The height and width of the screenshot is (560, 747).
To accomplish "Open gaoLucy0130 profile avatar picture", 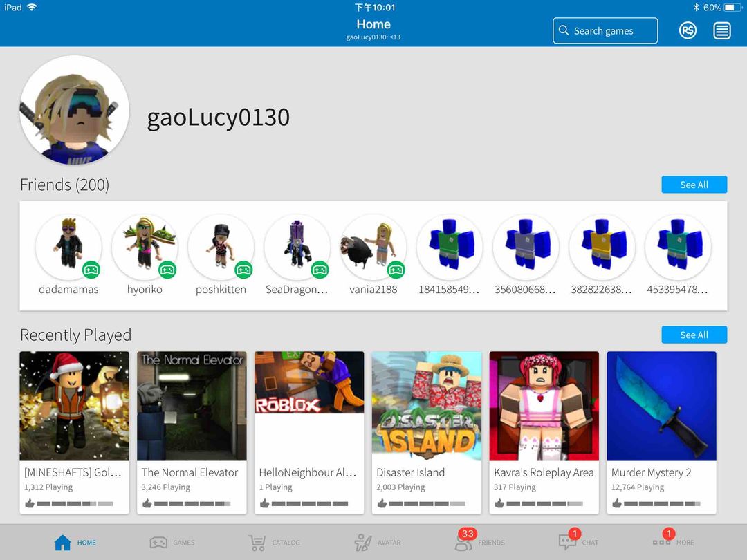I will [74, 110].
